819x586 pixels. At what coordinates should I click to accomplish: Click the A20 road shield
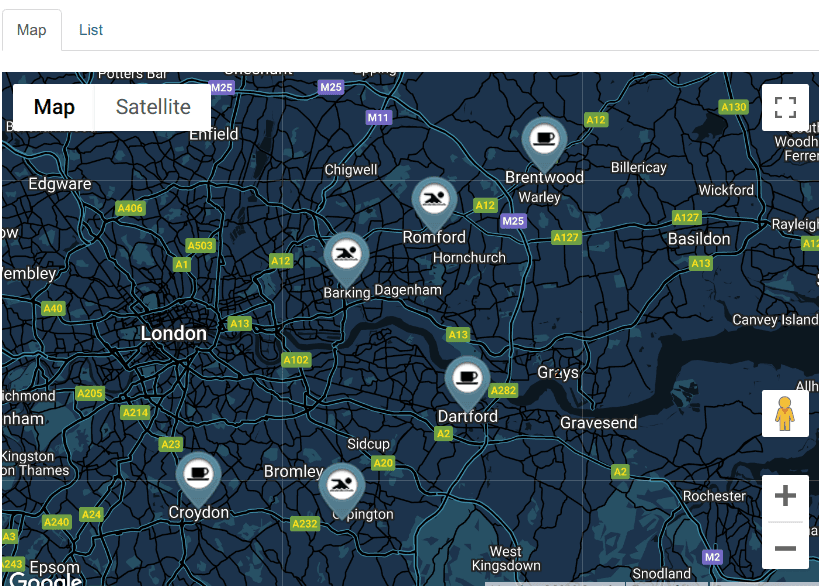383,463
